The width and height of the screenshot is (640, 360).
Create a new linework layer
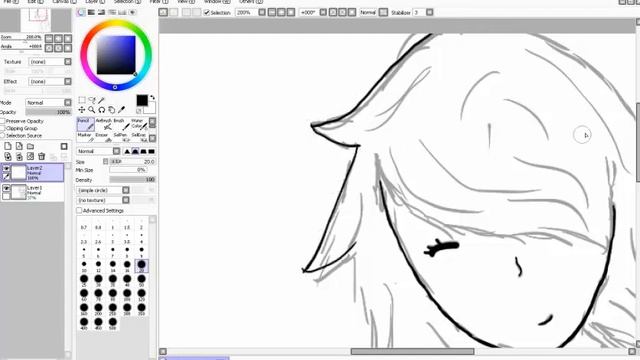click(19, 146)
